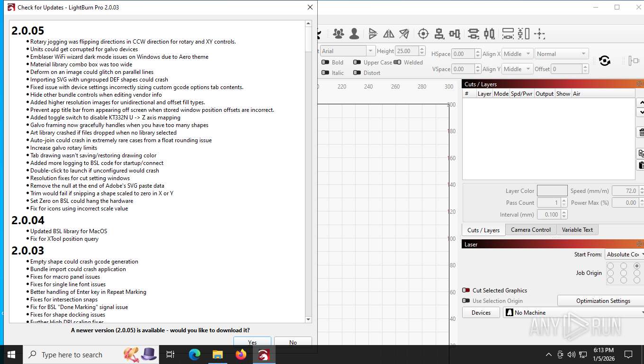Screen dimensions: 644x364
Task: Click the Align Centers target icon
Action: coord(423,34)
